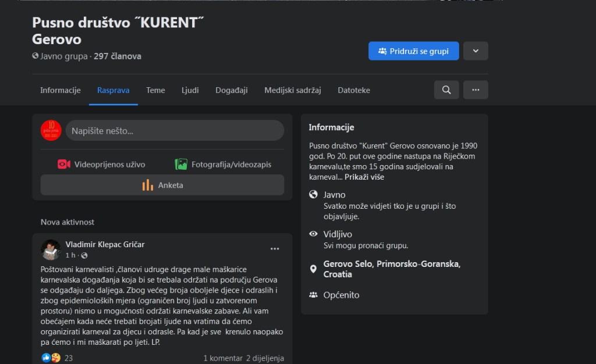
Task: Expand description with Prikaži više
Action: (364, 177)
